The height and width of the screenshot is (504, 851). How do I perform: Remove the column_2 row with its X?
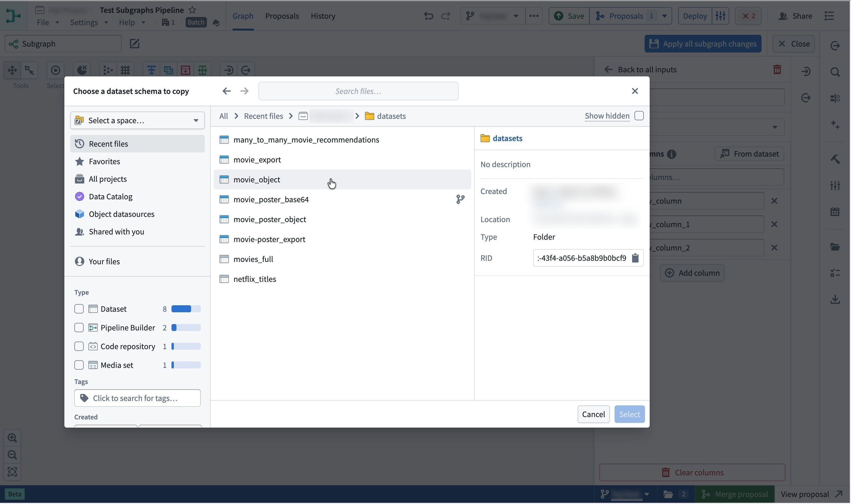coord(774,248)
